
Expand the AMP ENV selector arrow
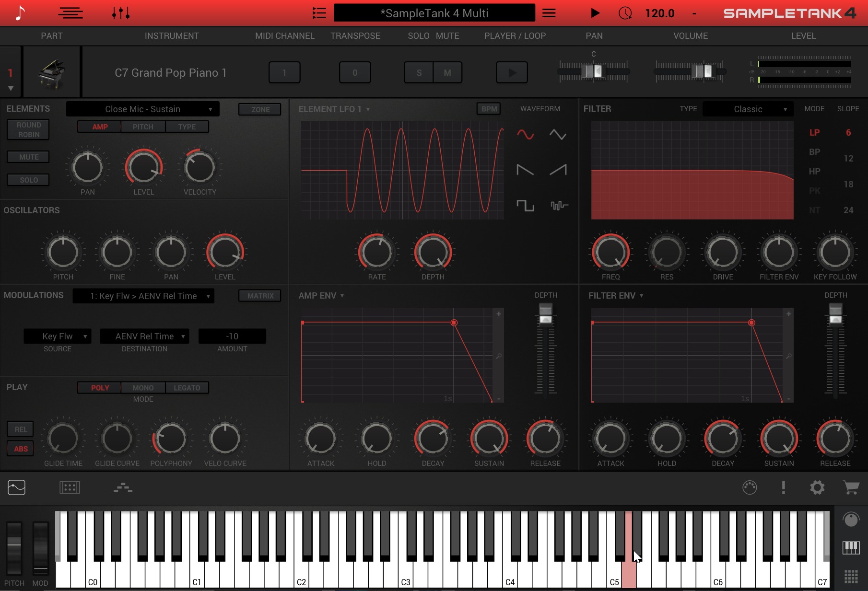(x=342, y=296)
